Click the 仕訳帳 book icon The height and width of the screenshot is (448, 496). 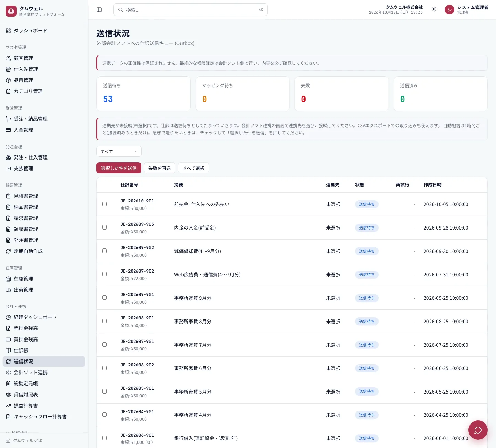coord(8,350)
